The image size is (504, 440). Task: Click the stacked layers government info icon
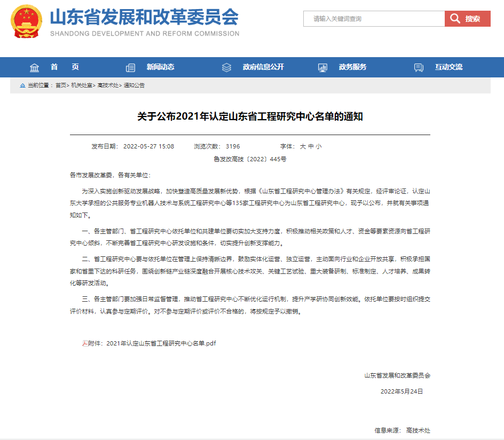tap(226, 67)
